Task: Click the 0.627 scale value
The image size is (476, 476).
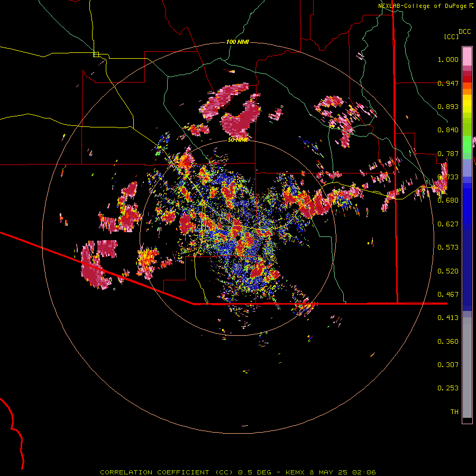Action: [x=448, y=224]
